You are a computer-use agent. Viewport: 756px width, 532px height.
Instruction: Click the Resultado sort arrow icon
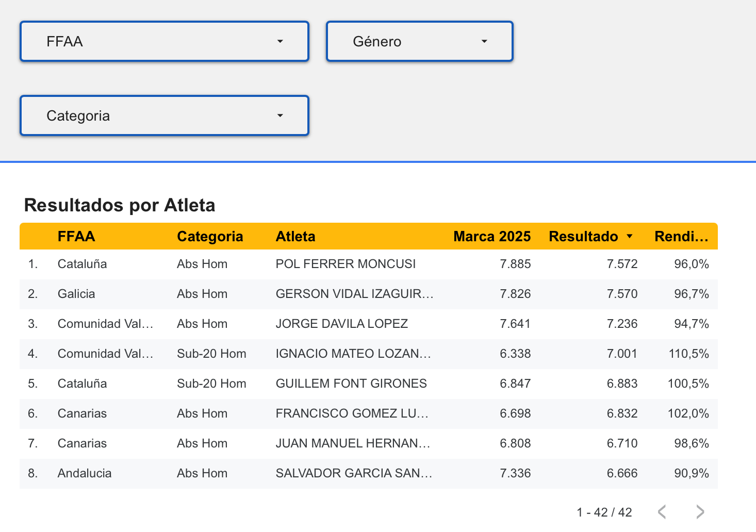click(630, 237)
